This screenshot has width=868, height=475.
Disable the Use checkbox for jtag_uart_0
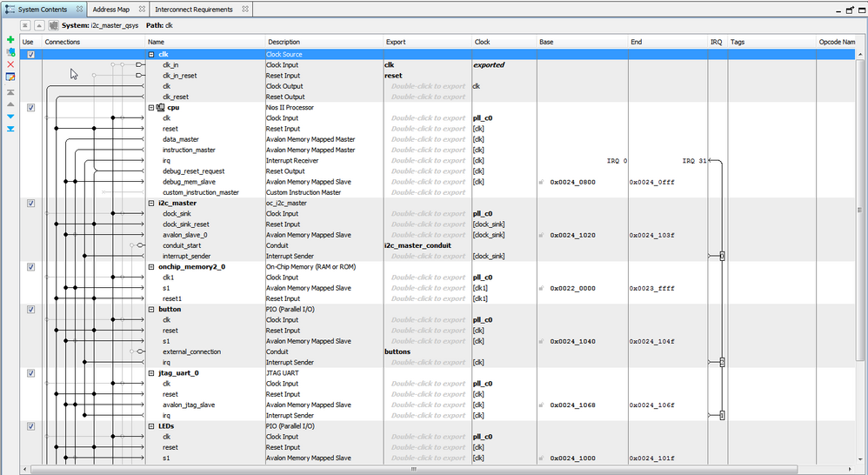(x=31, y=373)
